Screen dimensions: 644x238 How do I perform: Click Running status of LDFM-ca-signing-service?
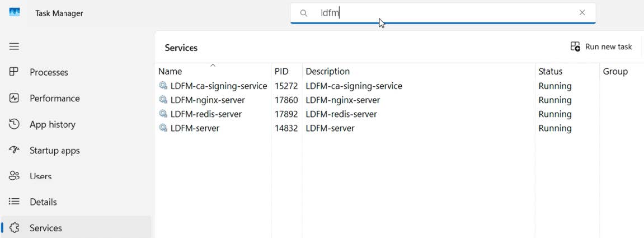555,86
